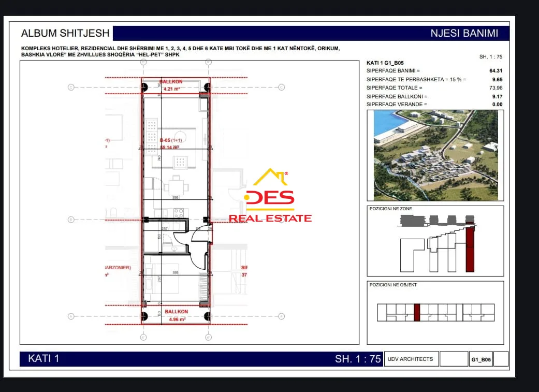Click the "SIPERFAQE BANIMI =" label
Image resolution: width=539 pixels, height=392 pixels.
coord(394,71)
